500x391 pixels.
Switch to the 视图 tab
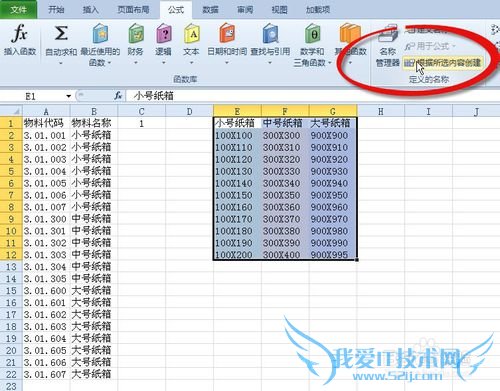[x=279, y=9]
